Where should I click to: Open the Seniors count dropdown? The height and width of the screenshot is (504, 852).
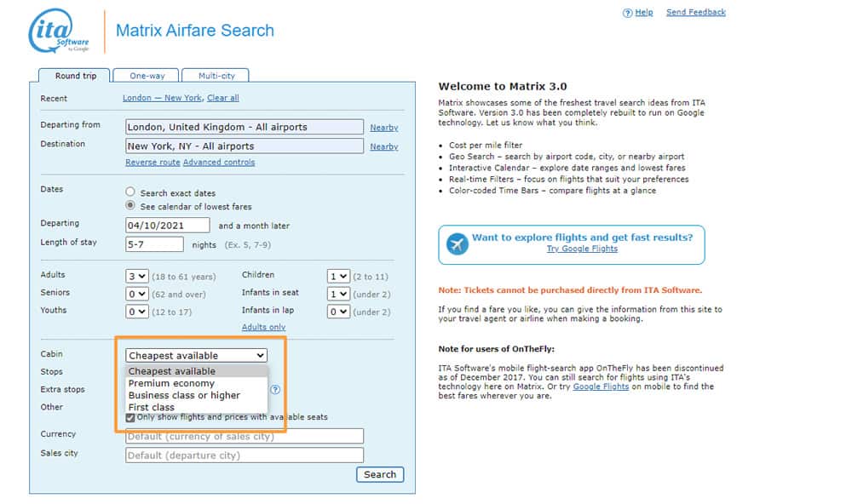[137, 294]
